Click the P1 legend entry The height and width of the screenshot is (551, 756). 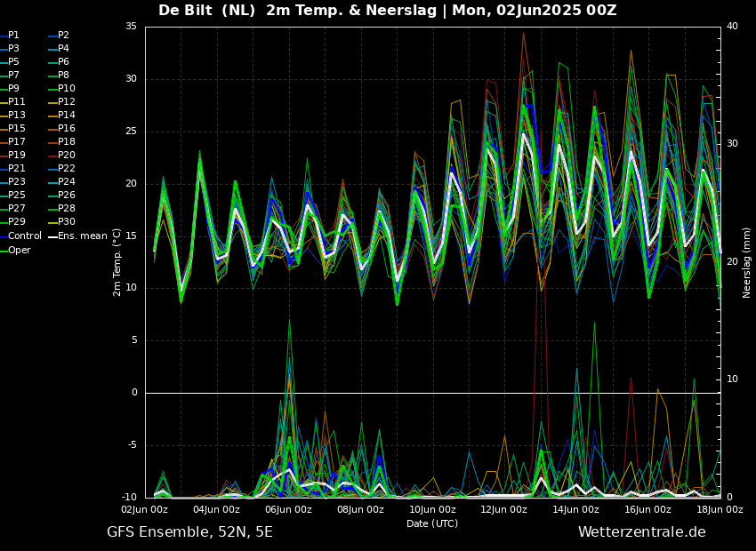[10, 36]
